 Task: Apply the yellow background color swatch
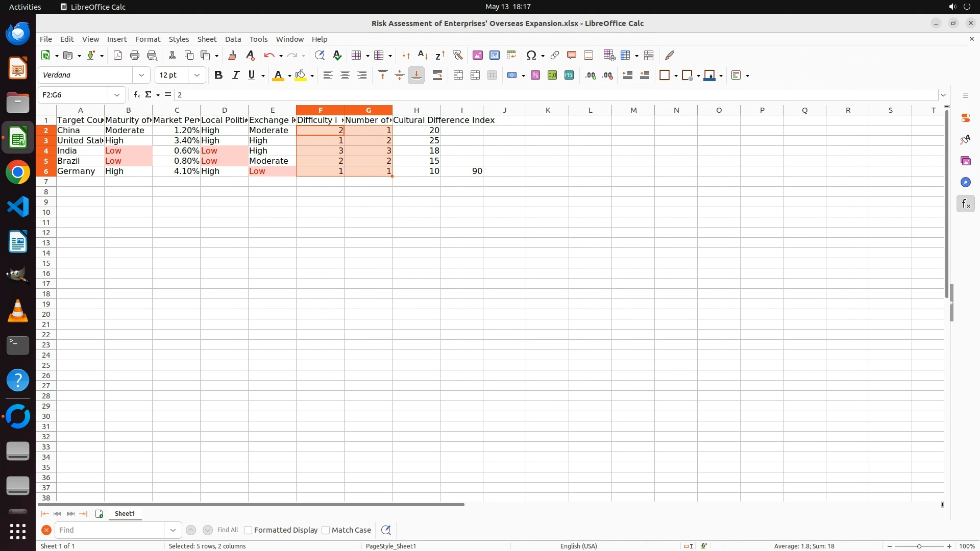pos(300,76)
